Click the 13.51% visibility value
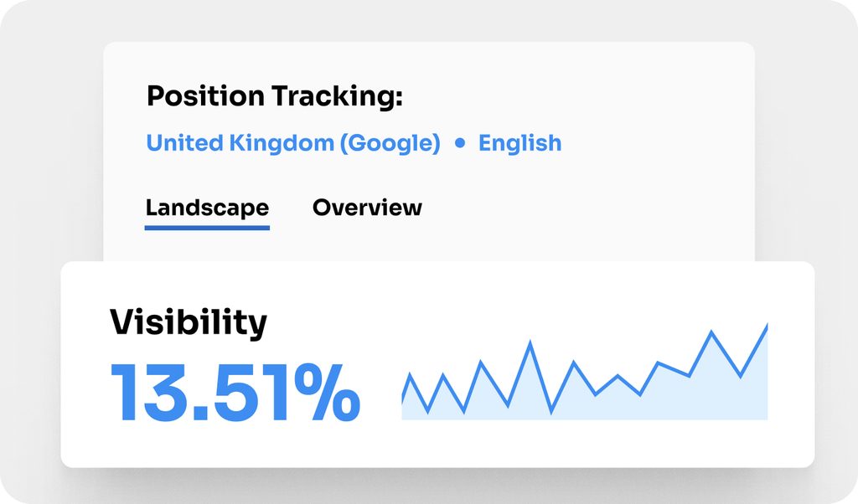The width and height of the screenshot is (858, 504). [x=235, y=392]
